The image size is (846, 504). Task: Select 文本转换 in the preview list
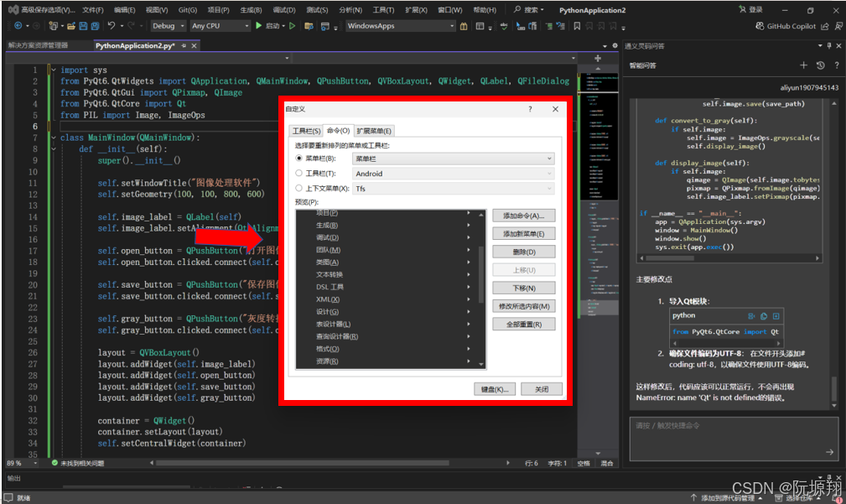tap(330, 275)
